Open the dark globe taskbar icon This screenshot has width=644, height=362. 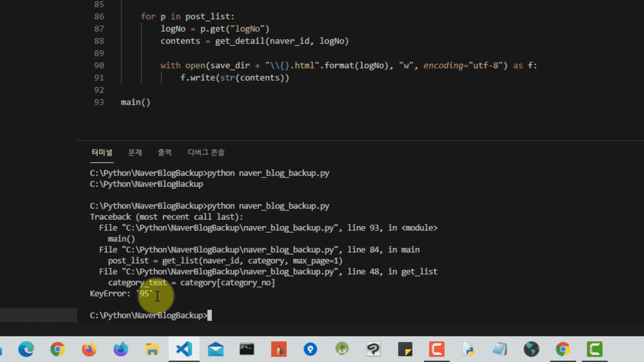point(531,349)
